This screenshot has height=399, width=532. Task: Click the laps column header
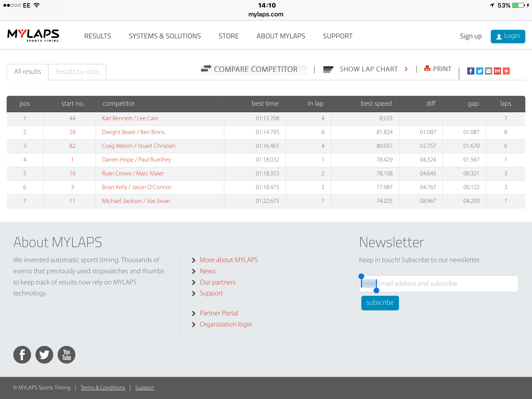(506, 104)
